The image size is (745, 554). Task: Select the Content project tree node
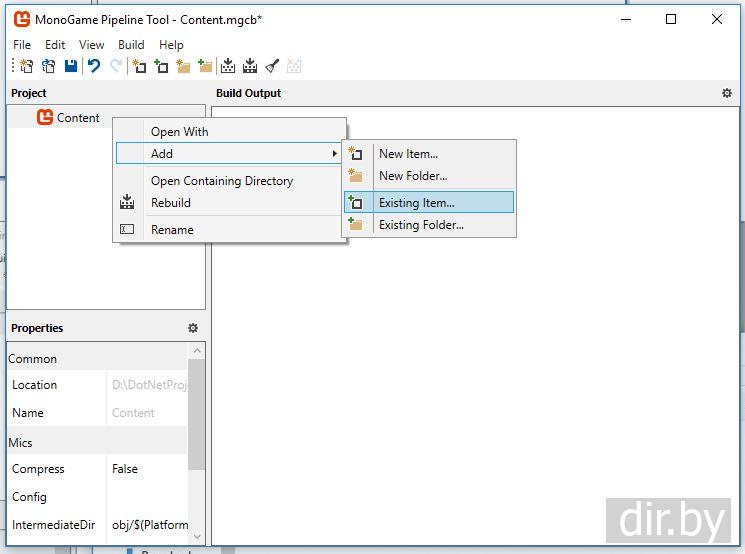(77, 118)
